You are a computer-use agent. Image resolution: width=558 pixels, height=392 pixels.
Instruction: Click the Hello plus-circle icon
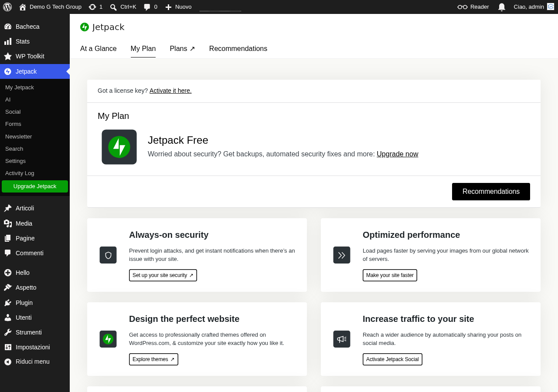[8, 273]
